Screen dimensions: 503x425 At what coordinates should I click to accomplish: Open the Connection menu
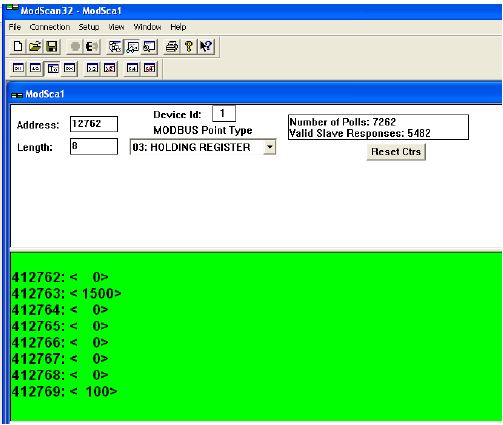click(50, 27)
